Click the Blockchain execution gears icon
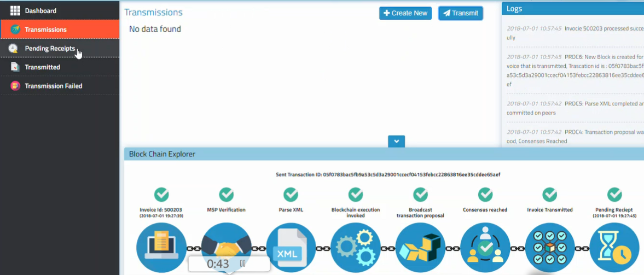This screenshot has width=644, height=275. 356,248
